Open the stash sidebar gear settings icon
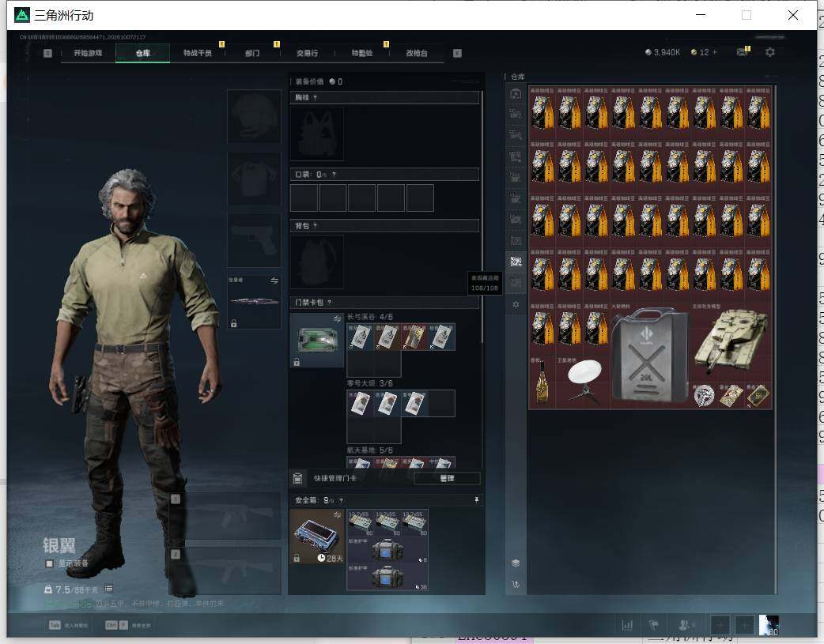This screenshot has width=824, height=644. [516, 304]
